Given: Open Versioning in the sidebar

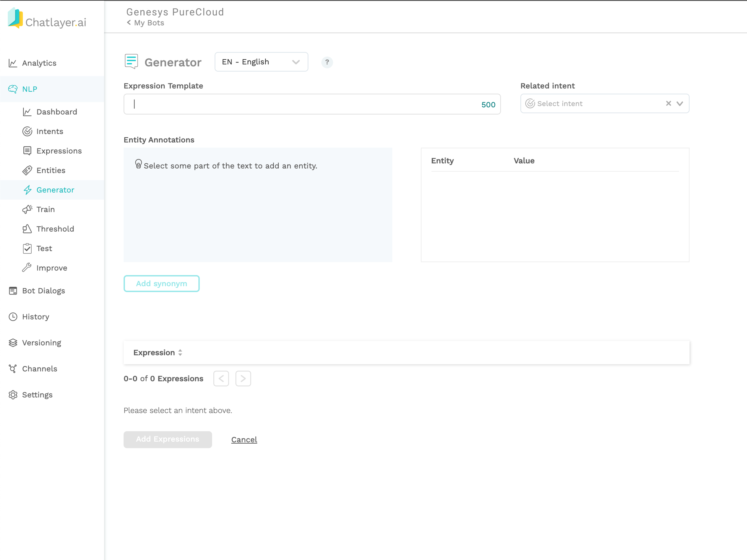Looking at the screenshot, I should (52, 343).
